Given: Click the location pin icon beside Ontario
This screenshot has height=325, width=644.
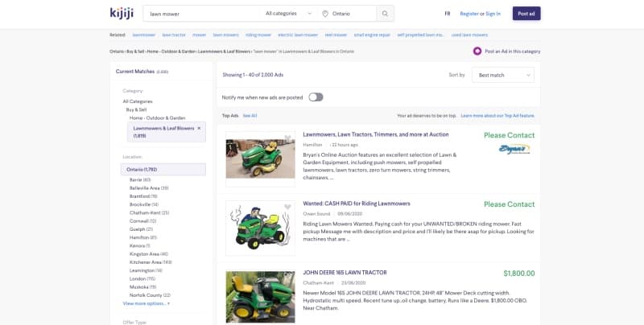Looking at the screenshot, I should pyautogui.click(x=325, y=14).
